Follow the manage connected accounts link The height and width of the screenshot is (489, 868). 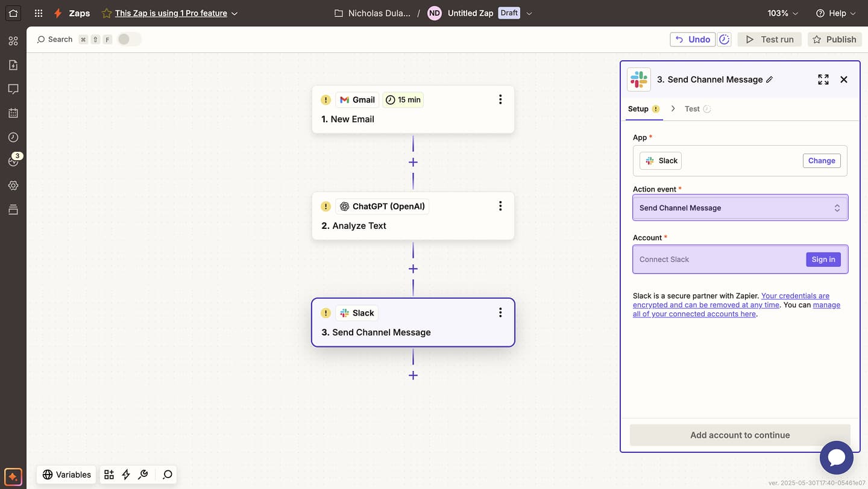pyautogui.click(x=737, y=309)
